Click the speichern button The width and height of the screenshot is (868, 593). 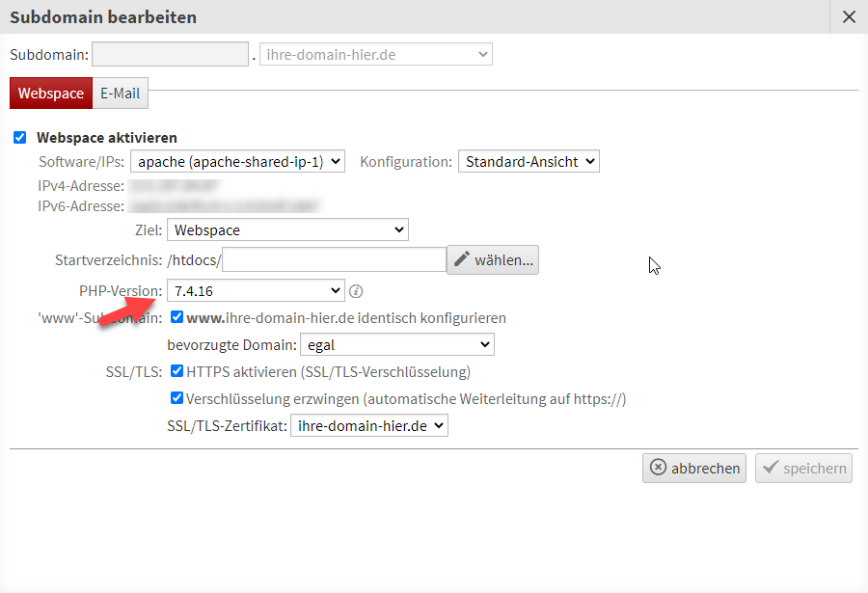pos(803,468)
